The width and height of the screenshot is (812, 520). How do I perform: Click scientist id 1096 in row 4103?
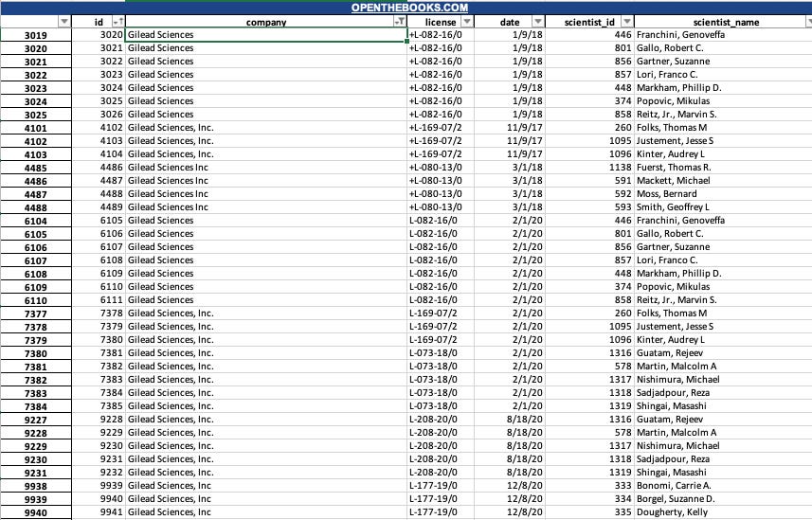pyautogui.click(x=589, y=153)
